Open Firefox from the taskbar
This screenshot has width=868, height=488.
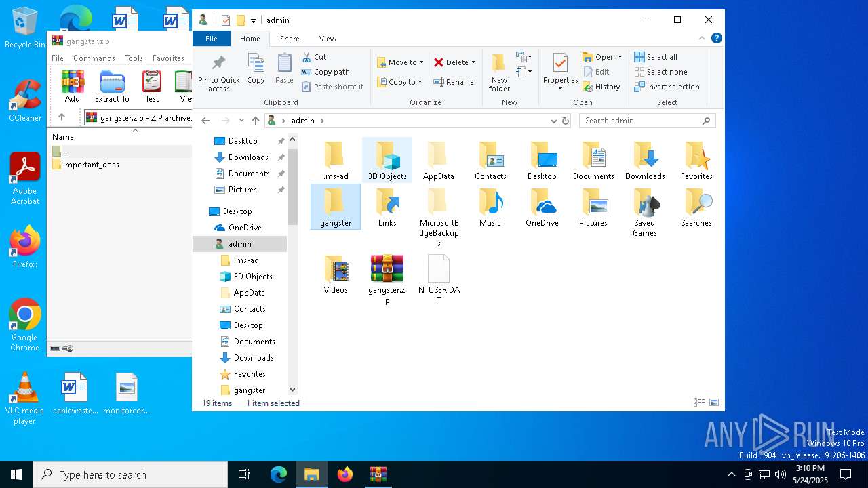coord(345,474)
